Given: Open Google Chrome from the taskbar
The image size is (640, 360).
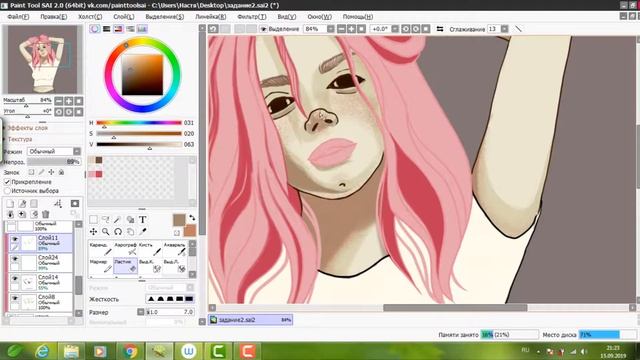Looking at the screenshot, I should point(130,351).
